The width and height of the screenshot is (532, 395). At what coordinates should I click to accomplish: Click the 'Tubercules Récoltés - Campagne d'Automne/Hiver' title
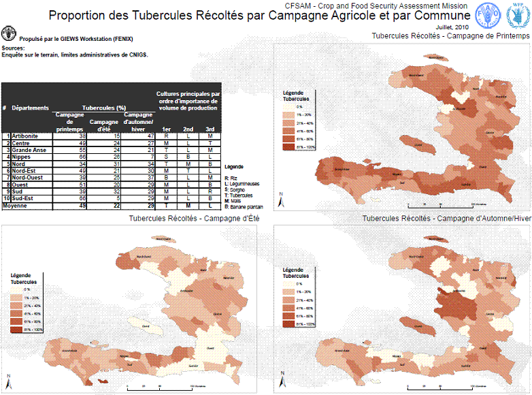(x=447, y=219)
